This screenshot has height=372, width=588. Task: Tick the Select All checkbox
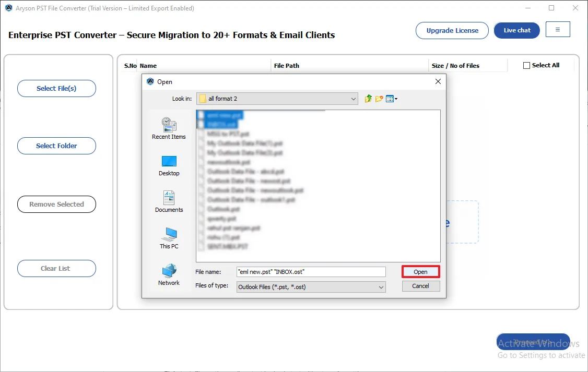526,66
